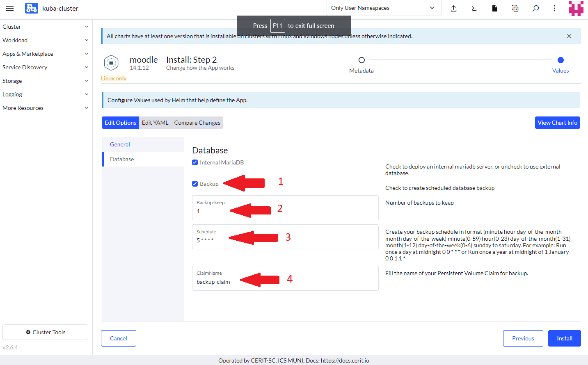Click the Import YAML upload icon
588x365 pixels.
point(453,8)
